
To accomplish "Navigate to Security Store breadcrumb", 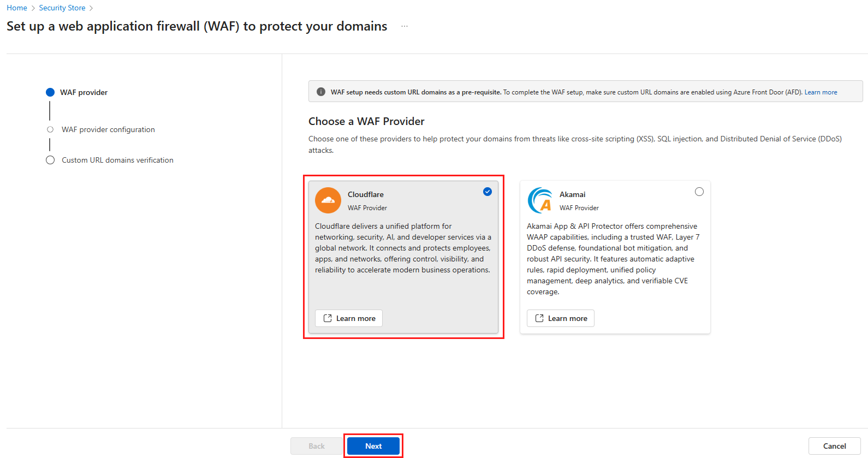I will pos(62,8).
